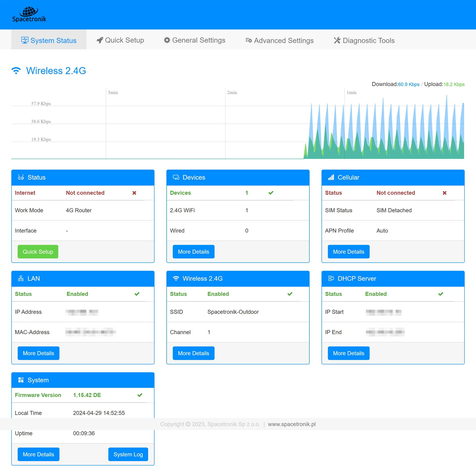Click the router icon in Status card header

(x=21, y=177)
